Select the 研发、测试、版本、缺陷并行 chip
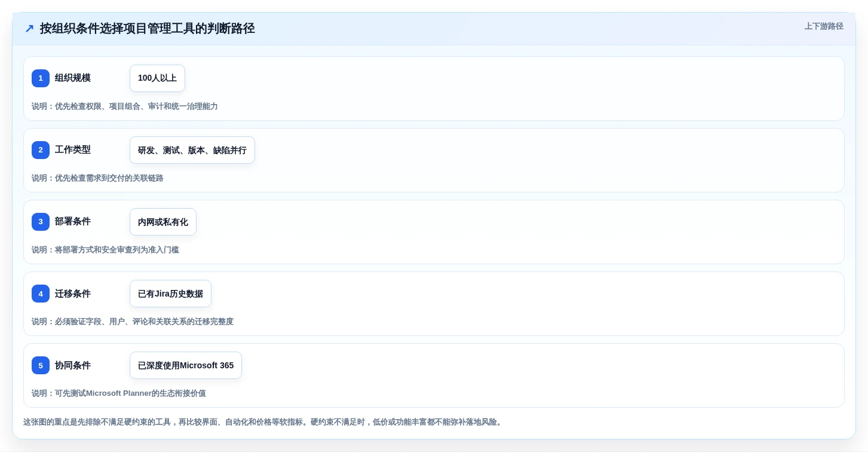The width and height of the screenshot is (868, 452). pyautogui.click(x=192, y=150)
